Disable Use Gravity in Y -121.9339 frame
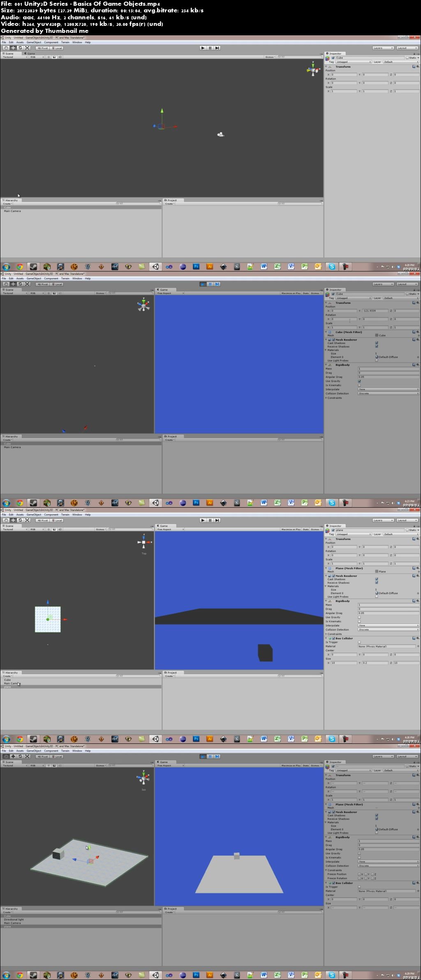This screenshot has width=421, height=980. 359,381
